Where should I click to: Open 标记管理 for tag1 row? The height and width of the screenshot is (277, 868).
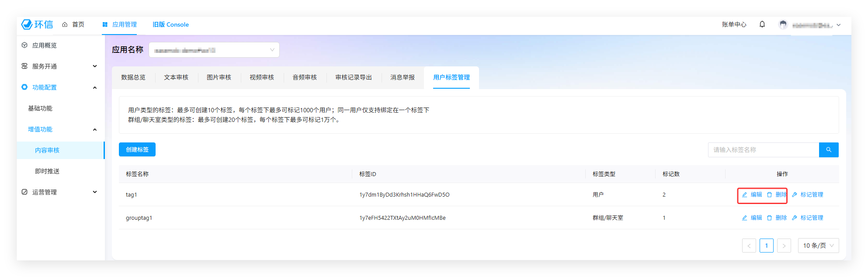point(807,195)
